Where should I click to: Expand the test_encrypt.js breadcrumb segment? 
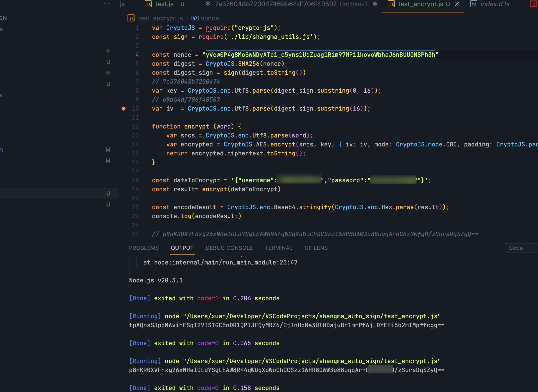(x=160, y=18)
